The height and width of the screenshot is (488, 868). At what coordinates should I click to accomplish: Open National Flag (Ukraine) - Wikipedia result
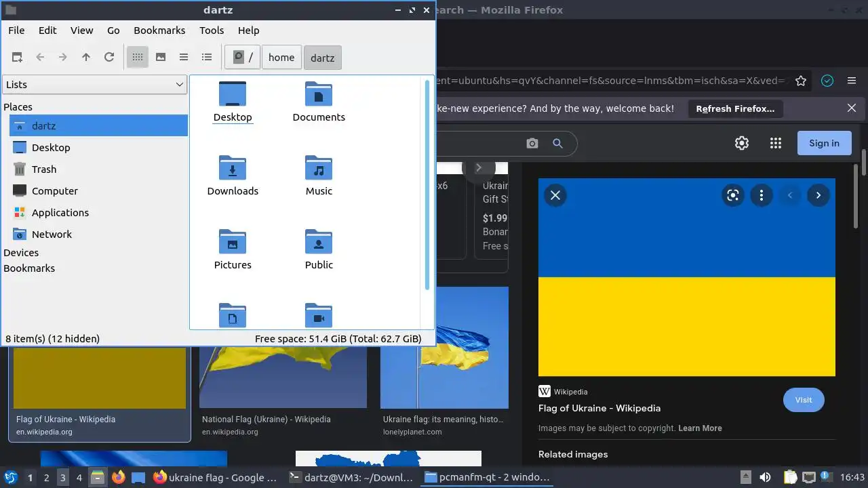pyautogui.click(x=267, y=420)
